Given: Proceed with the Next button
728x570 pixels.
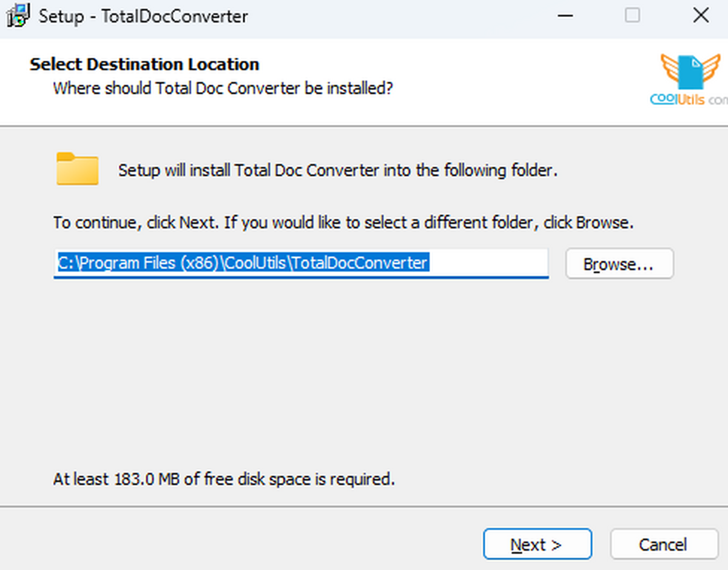Looking at the screenshot, I should [537, 544].
